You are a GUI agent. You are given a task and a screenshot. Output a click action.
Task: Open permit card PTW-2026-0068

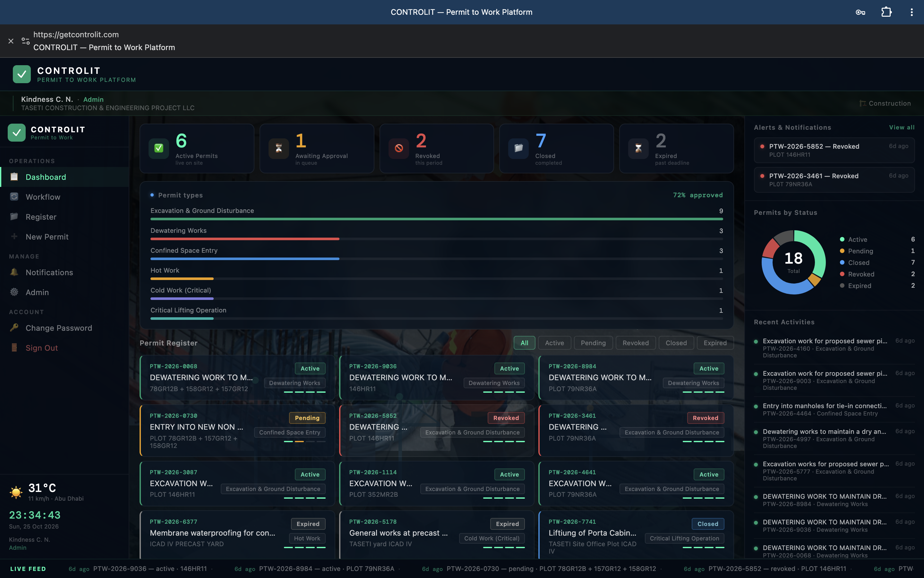click(x=237, y=378)
